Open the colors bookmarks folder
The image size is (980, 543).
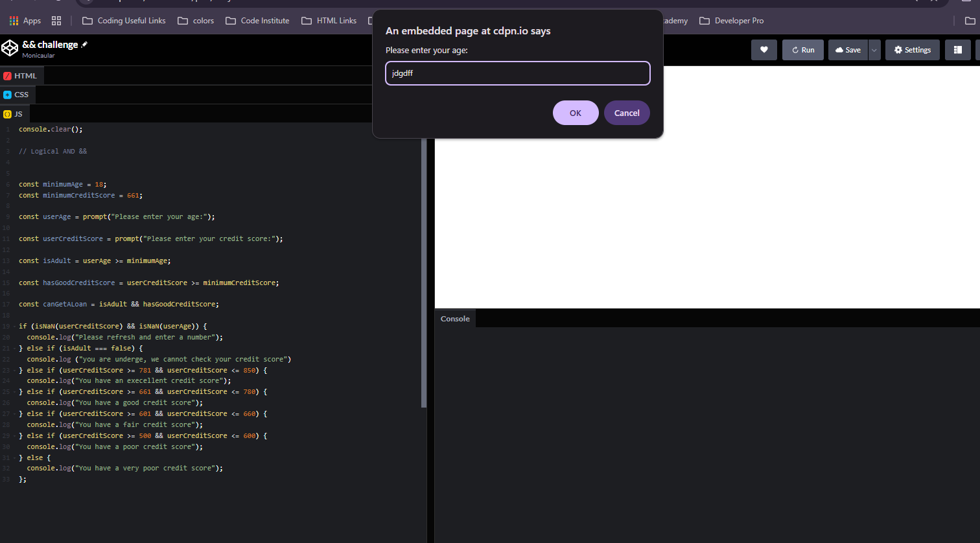pos(196,20)
